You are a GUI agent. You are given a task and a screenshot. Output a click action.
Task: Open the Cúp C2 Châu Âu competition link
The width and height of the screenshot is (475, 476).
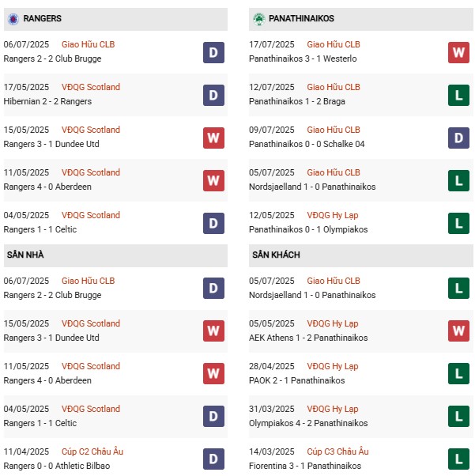coord(93,451)
